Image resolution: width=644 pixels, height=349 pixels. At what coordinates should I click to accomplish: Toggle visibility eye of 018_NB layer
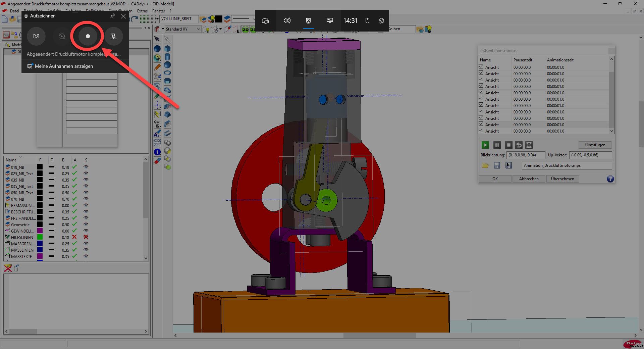86,167
